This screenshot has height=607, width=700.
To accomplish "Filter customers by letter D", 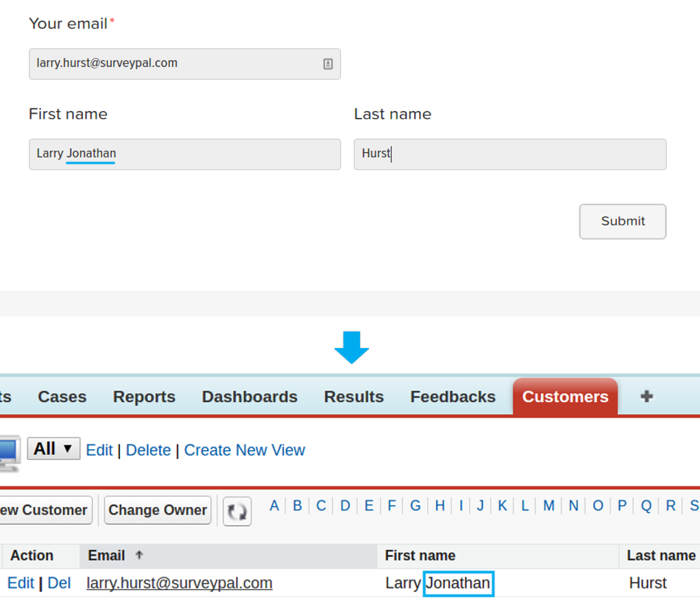I will 345,506.
